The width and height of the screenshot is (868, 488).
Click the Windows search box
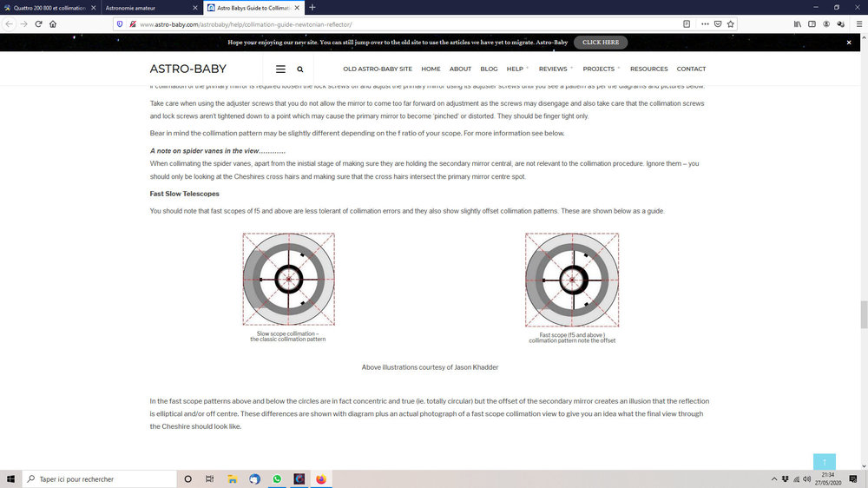(100, 479)
